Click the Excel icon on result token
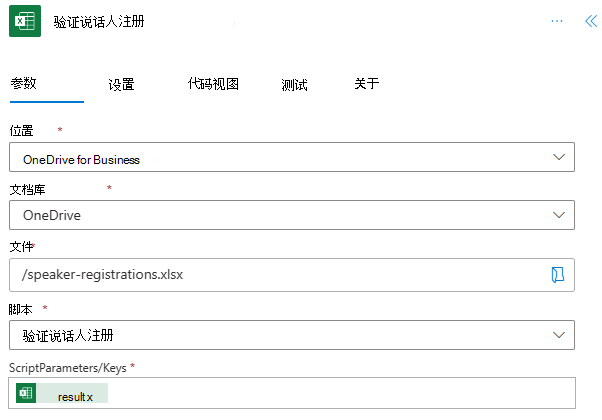602x420 pixels. pos(26,393)
